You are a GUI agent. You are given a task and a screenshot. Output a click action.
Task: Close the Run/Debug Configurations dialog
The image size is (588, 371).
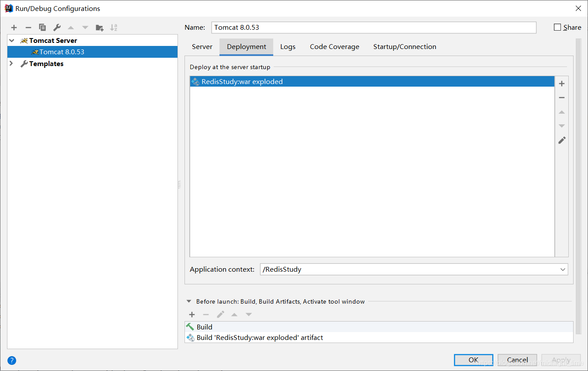(578, 8)
